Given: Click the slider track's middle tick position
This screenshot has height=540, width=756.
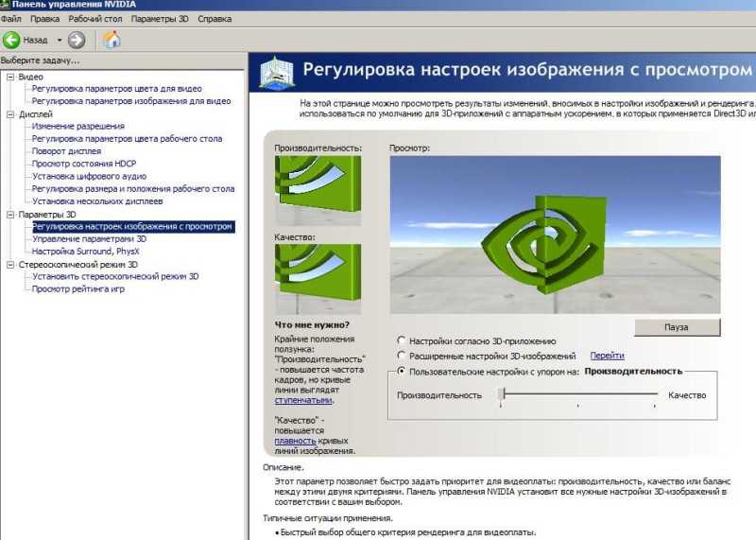Looking at the screenshot, I should (577, 394).
